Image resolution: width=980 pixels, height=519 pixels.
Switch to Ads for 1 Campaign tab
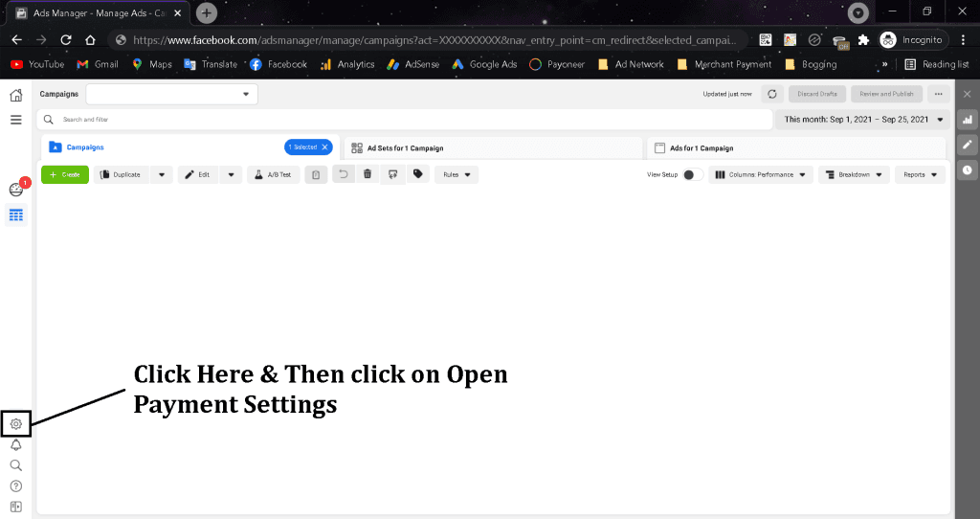coord(796,148)
